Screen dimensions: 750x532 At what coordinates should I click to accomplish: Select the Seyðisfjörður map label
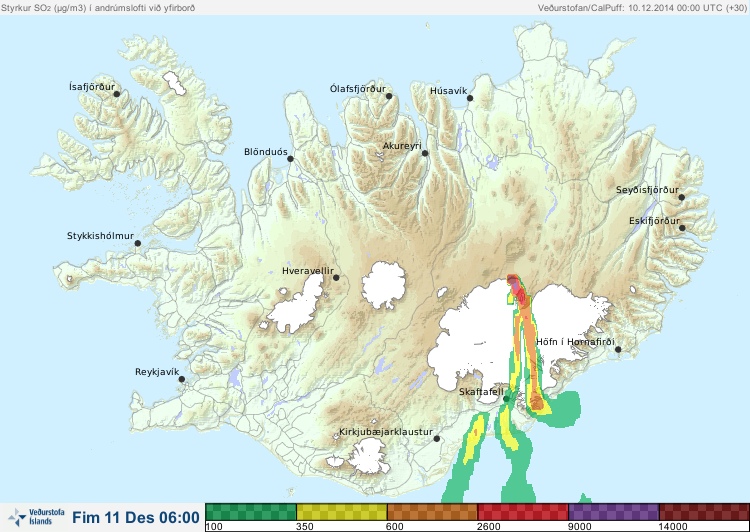(647, 190)
